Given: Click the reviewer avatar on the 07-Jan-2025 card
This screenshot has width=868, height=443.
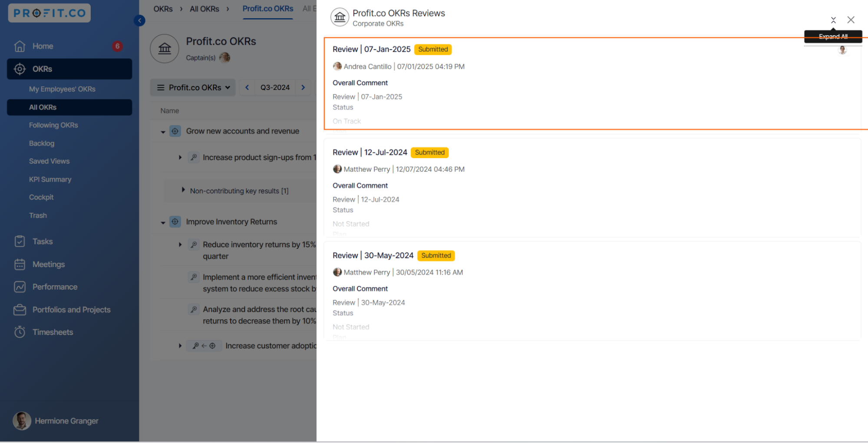Looking at the screenshot, I should point(842,50).
